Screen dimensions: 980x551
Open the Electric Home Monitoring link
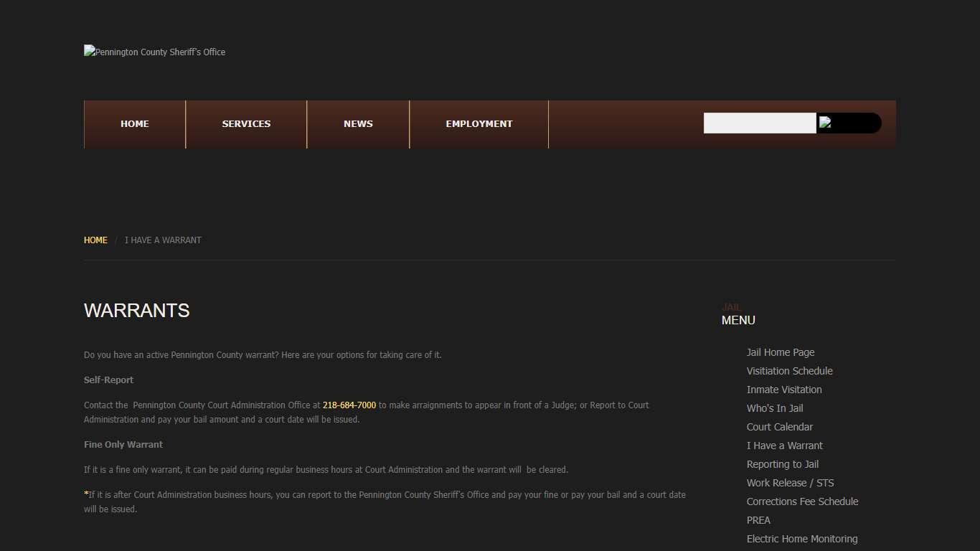point(801,539)
